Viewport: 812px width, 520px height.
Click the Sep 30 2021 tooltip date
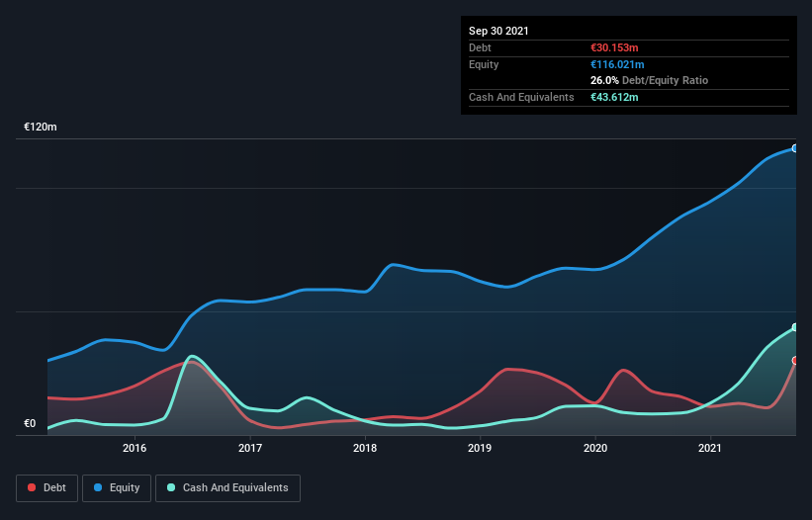[498, 31]
